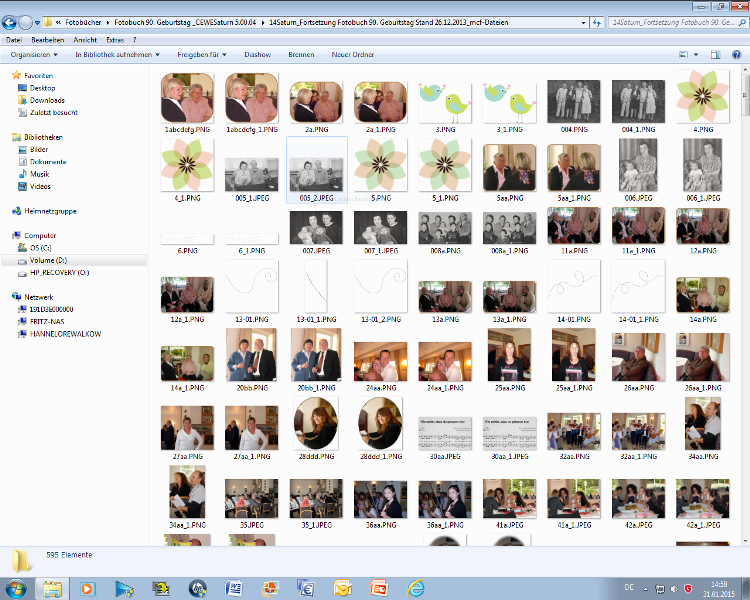This screenshot has width=750, height=600.
Task: Click into the folder search field
Action: 677,22
